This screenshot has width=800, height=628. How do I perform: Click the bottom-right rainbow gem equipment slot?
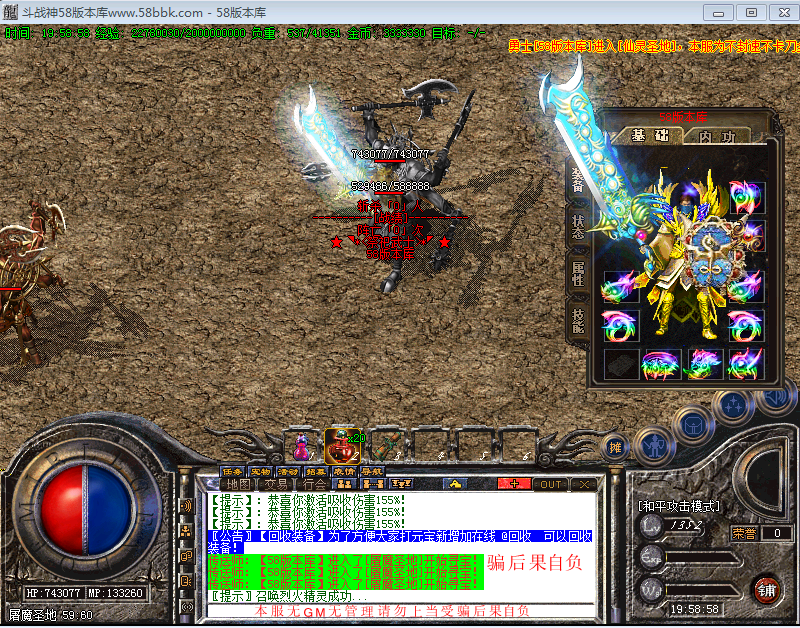pyautogui.click(x=746, y=364)
